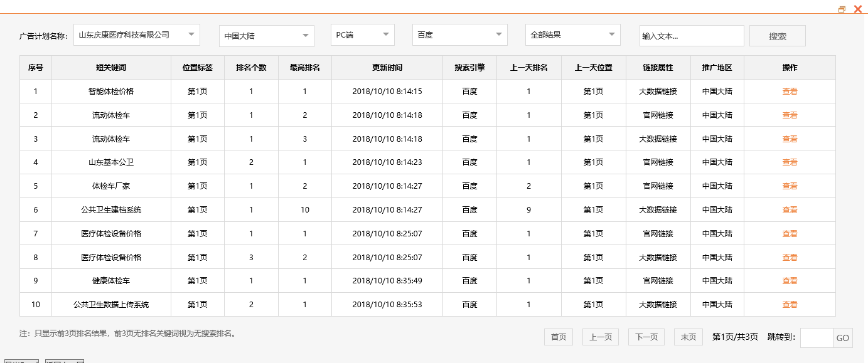This screenshot has height=363, width=868.
Task: Click the 输入文本 keyword search field
Action: tap(691, 36)
